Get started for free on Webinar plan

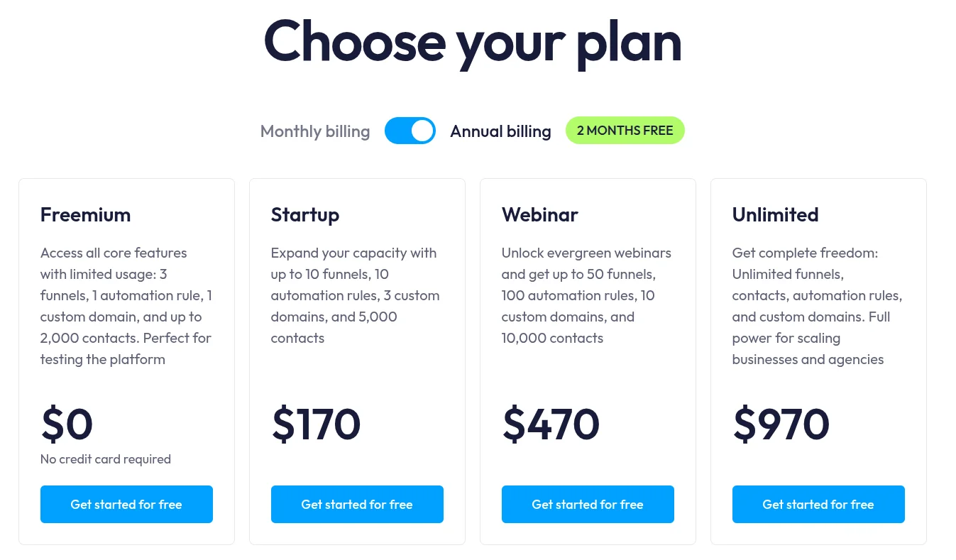click(588, 504)
